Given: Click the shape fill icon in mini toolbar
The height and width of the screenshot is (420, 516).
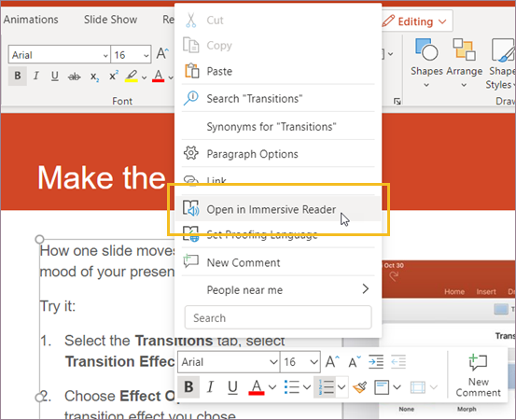Looking at the screenshot, I should 382,387.
